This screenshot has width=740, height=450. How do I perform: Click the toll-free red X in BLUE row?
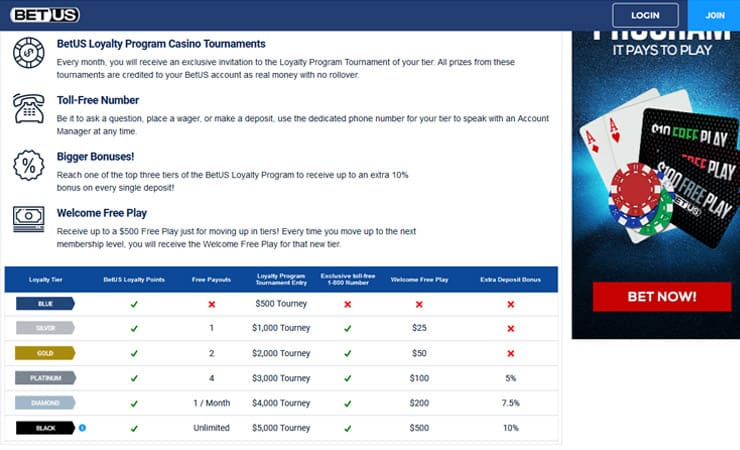pos(347,304)
